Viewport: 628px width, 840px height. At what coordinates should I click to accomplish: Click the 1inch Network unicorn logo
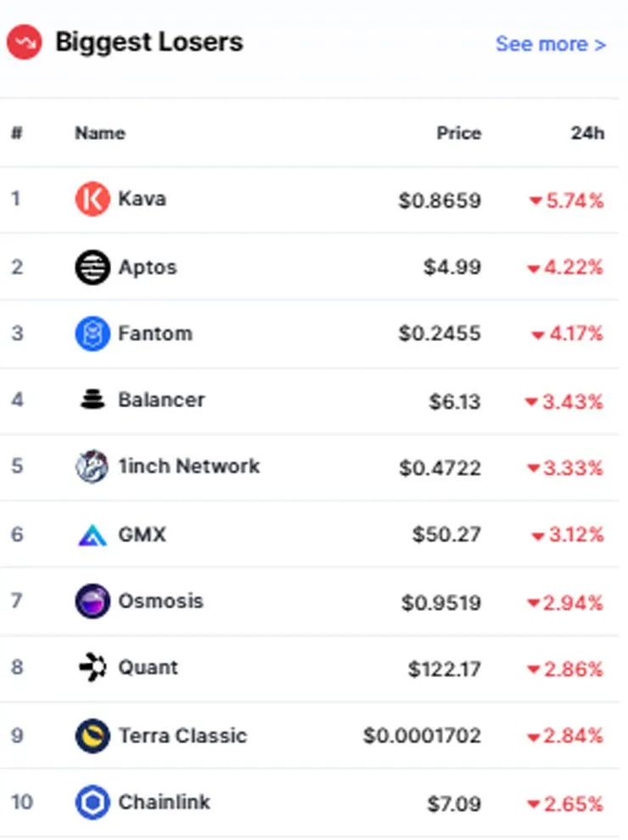[x=92, y=466]
